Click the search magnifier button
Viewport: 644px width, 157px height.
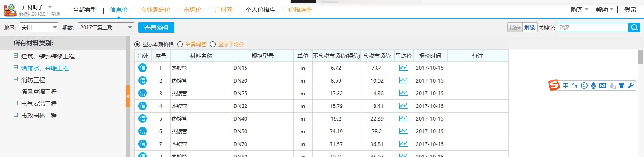pyautogui.click(x=634, y=28)
